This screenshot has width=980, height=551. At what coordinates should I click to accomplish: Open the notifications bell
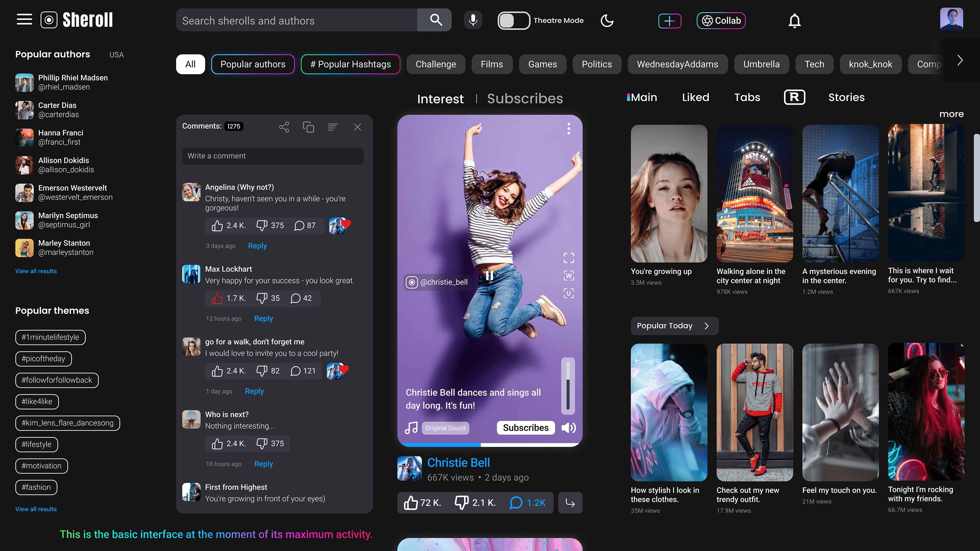(794, 21)
